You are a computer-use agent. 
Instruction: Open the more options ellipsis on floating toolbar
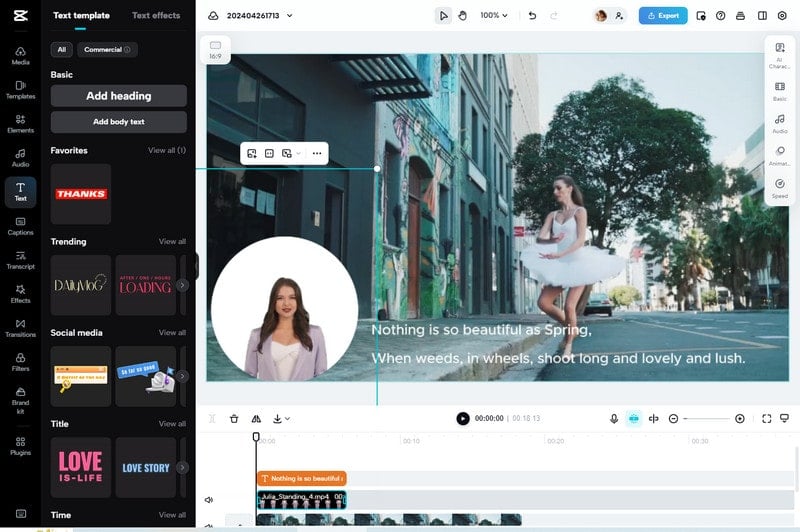pyautogui.click(x=317, y=154)
